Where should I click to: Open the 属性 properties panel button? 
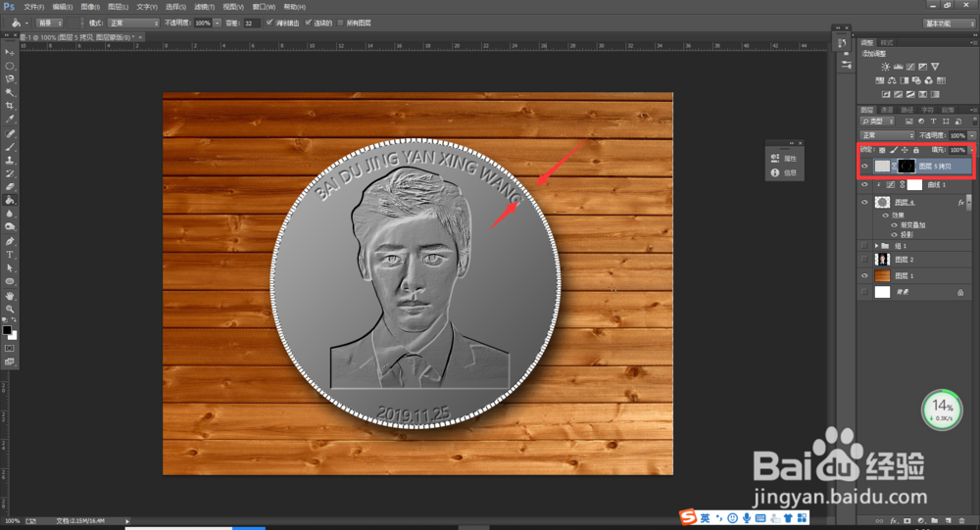click(784, 159)
